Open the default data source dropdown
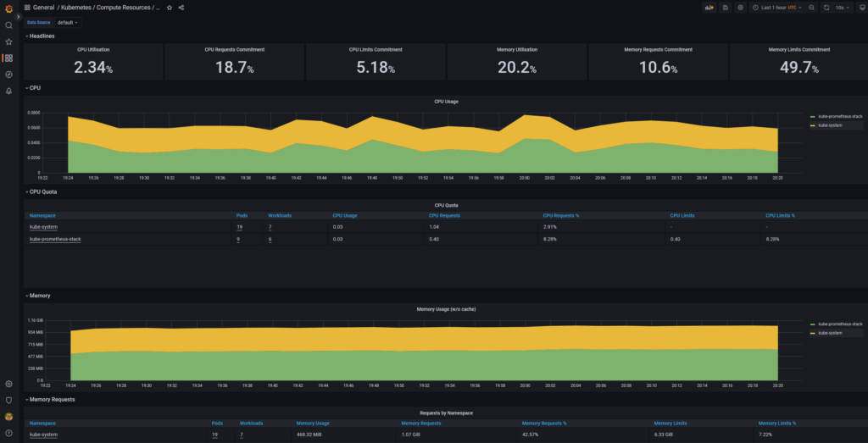 click(x=68, y=23)
